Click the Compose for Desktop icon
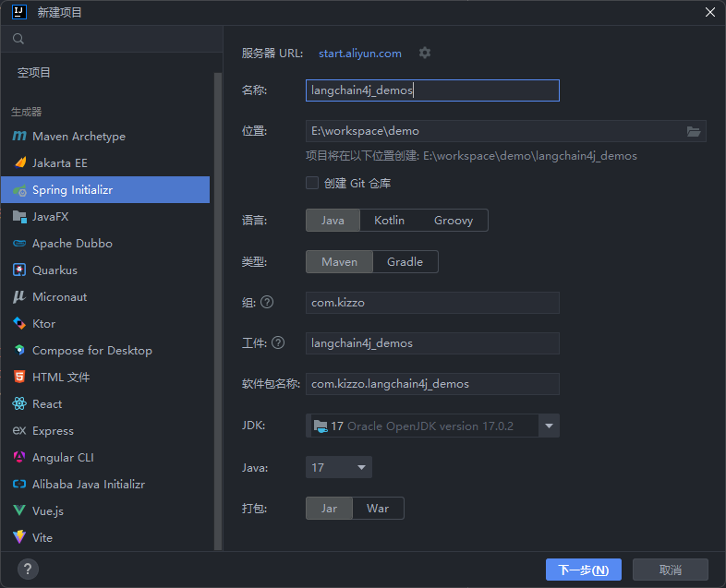The image size is (726, 588). 19,350
